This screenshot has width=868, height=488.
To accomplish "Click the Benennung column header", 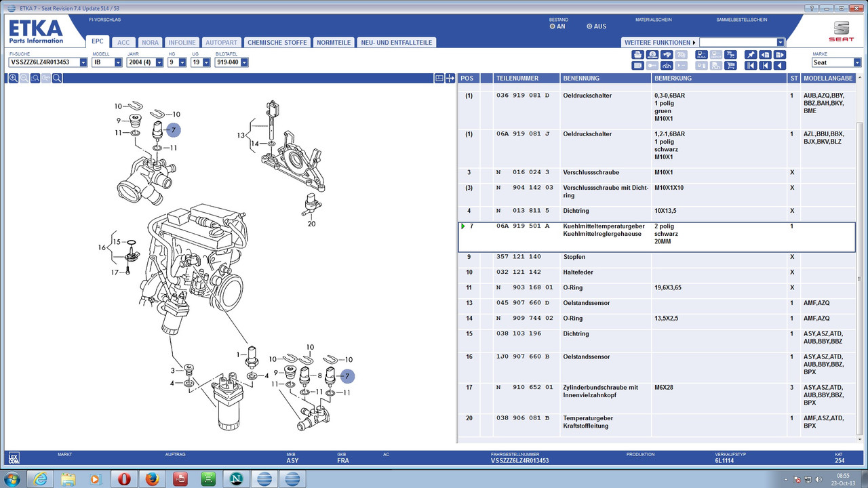I will [605, 79].
